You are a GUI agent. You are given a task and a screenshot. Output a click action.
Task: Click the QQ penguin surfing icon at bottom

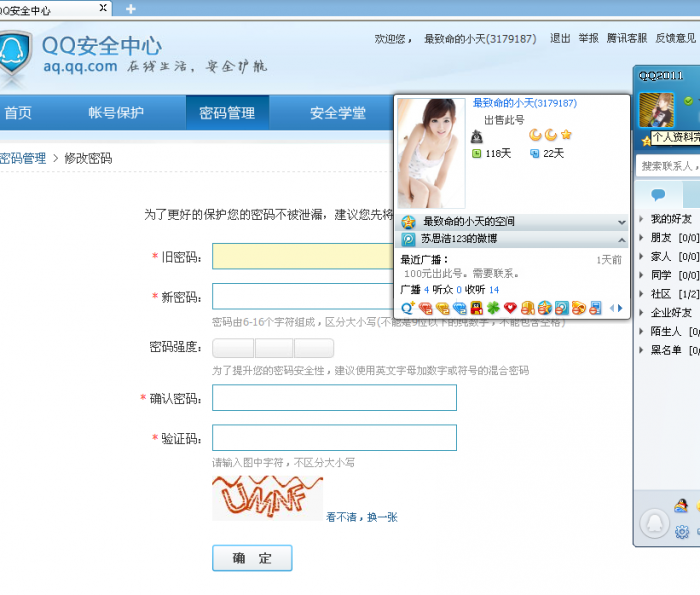coord(681,505)
